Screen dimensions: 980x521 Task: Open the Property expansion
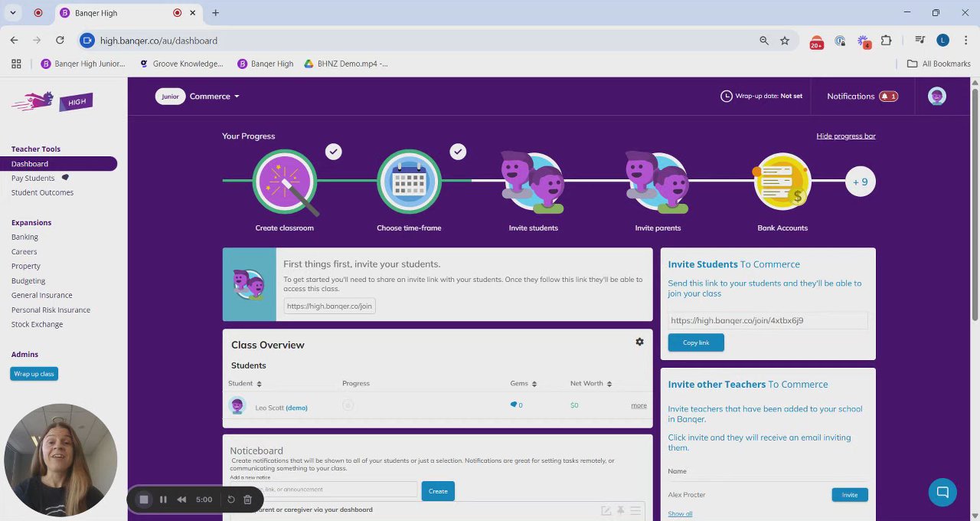pos(25,267)
